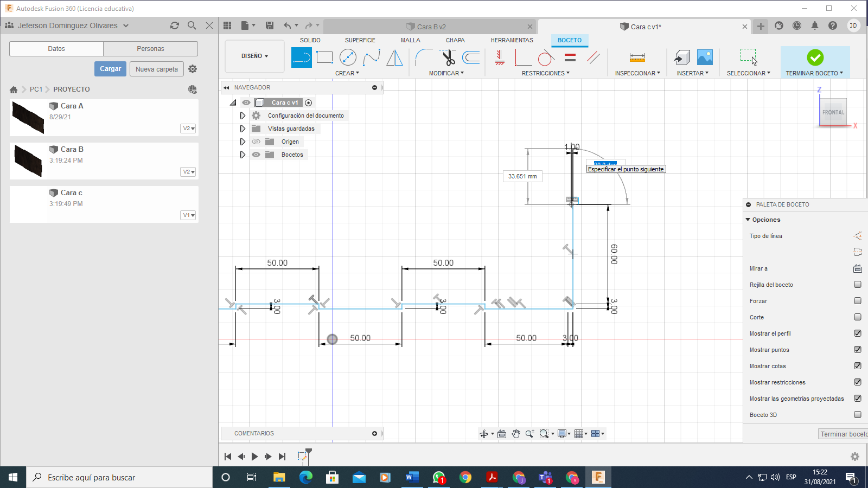The image size is (868, 488).
Task: Click the Insert Derive icon
Action: 682,57
